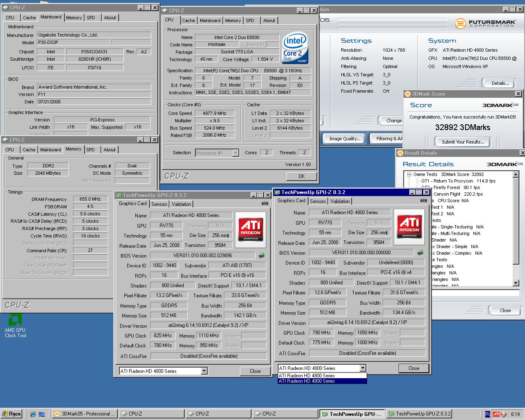Select highlighted second ATI Radeon HD 4800 entry

click(x=322, y=381)
